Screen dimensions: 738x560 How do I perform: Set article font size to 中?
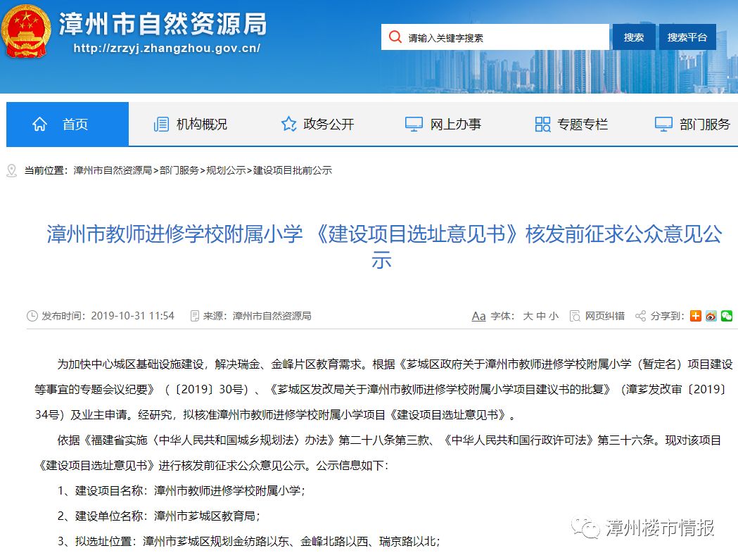coord(540,316)
